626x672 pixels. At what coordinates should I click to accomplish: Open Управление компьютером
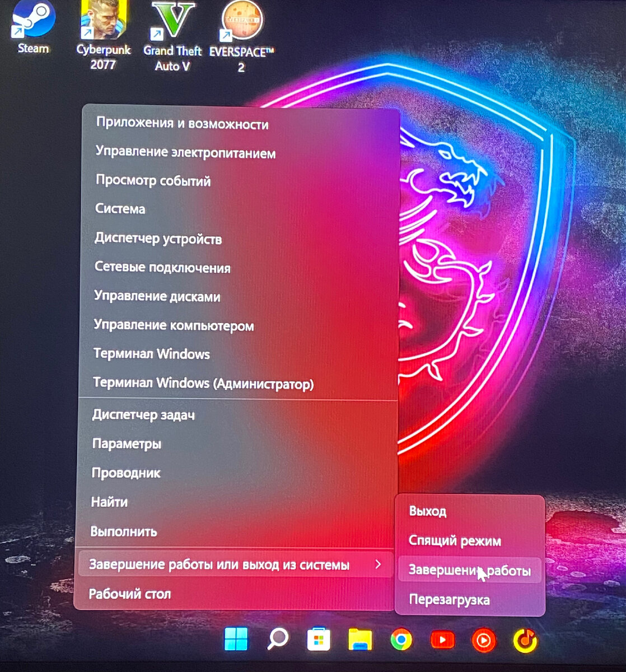239,325
